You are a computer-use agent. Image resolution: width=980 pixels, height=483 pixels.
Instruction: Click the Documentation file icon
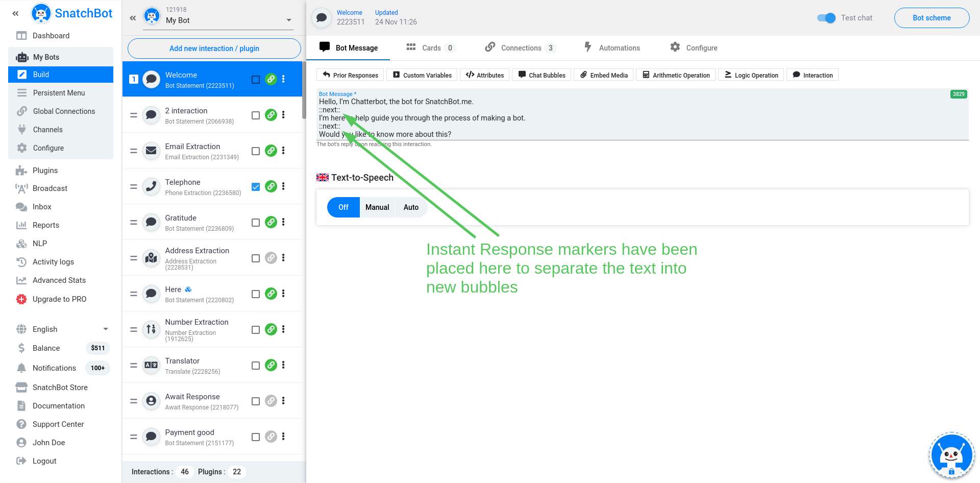click(x=21, y=406)
